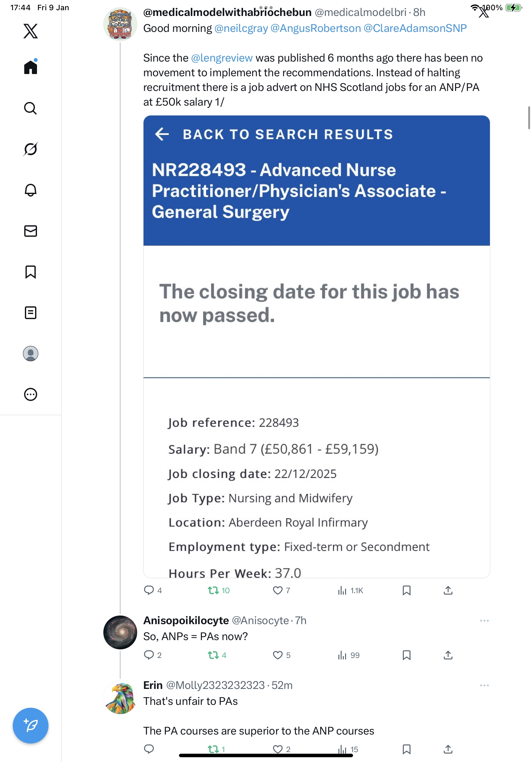Viewport: 532px width, 762px height.
Task: Tap the compose new post button
Action: [31, 726]
